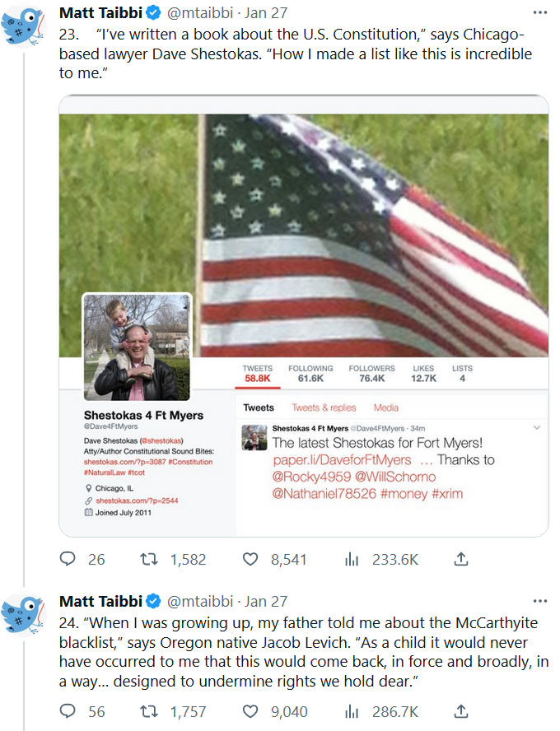560x731 pixels.
Task: Retweet the Dave Shestokas tweet
Action: point(150,559)
